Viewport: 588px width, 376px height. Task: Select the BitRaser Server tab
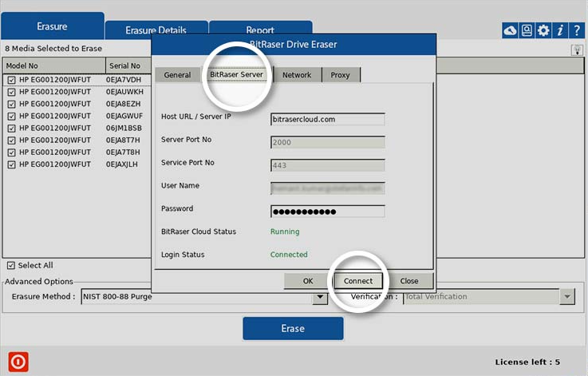coord(237,74)
